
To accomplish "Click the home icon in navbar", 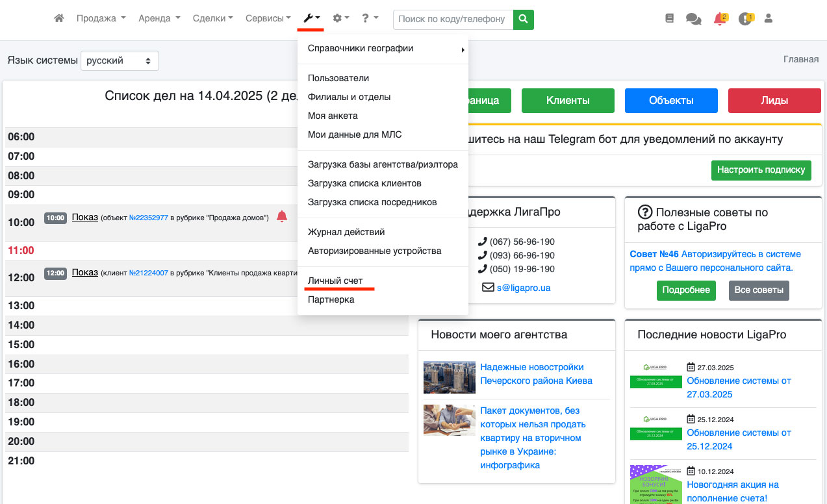I will pos(59,19).
